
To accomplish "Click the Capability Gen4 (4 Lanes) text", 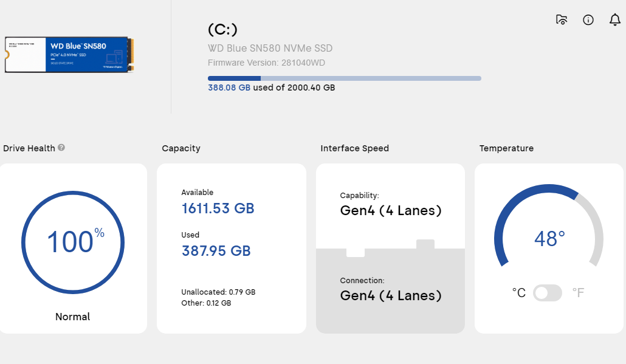I will point(391,211).
